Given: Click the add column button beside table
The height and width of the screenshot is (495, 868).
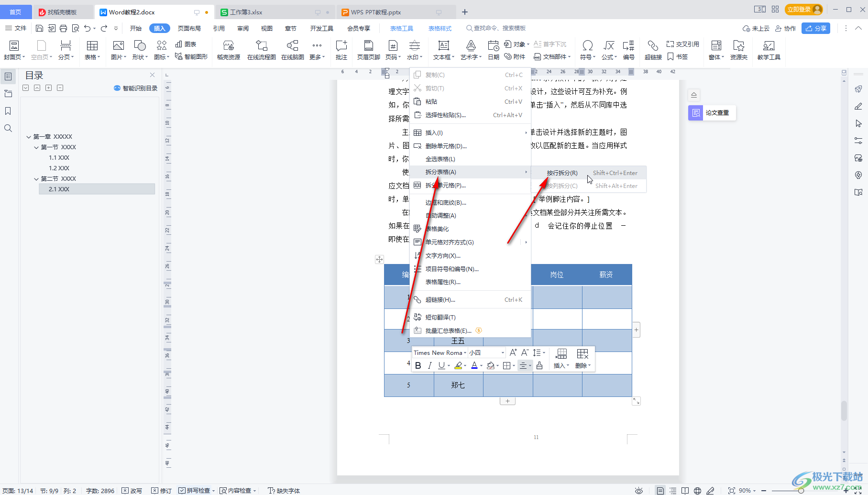Looking at the screenshot, I should click(x=636, y=330).
